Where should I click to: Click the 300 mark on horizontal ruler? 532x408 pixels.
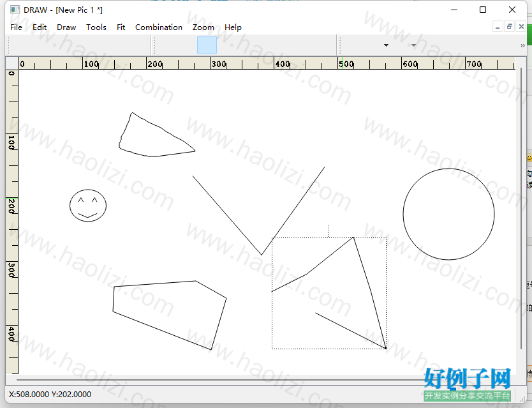(x=219, y=64)
